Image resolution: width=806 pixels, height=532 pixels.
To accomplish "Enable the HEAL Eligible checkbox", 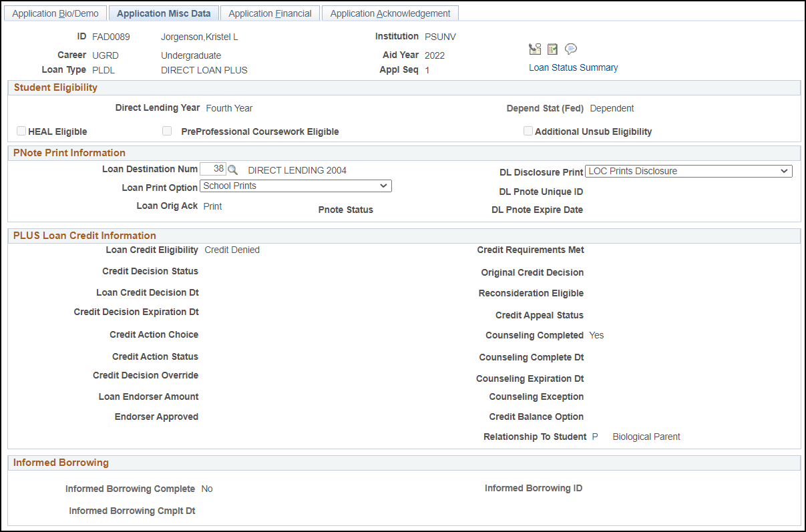I will (21, 131).
